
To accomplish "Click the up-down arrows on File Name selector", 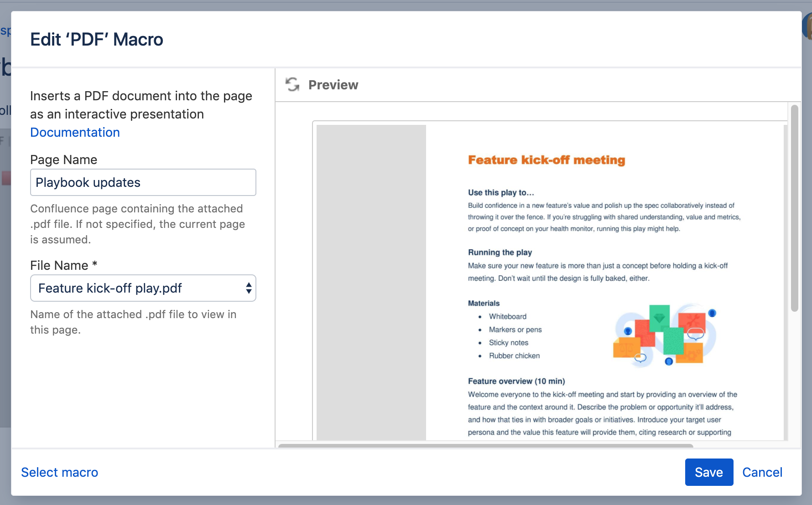I will click(x=249, y=288).
